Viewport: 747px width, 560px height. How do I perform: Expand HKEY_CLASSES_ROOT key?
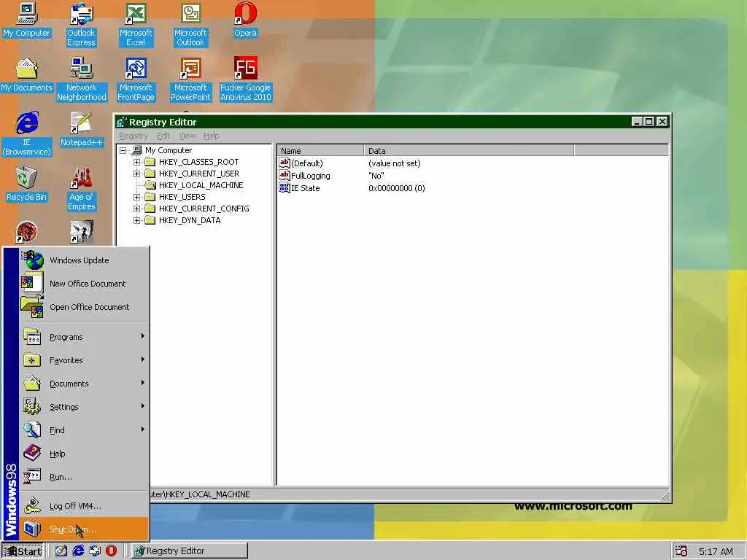coord(136,162)
